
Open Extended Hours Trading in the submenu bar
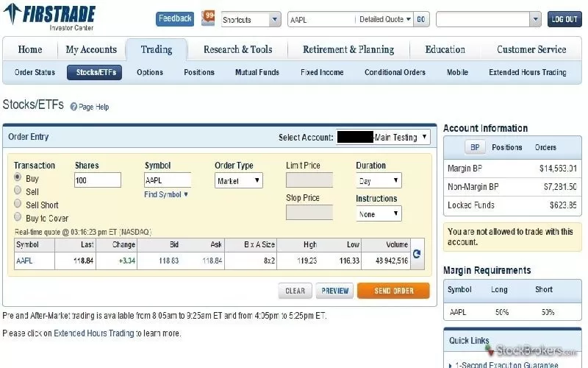pos(527,72)
